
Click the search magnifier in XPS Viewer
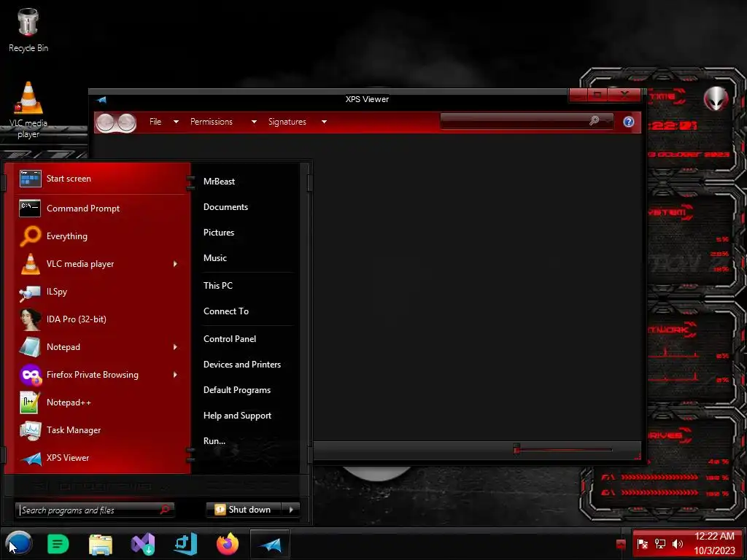(594, 121)
